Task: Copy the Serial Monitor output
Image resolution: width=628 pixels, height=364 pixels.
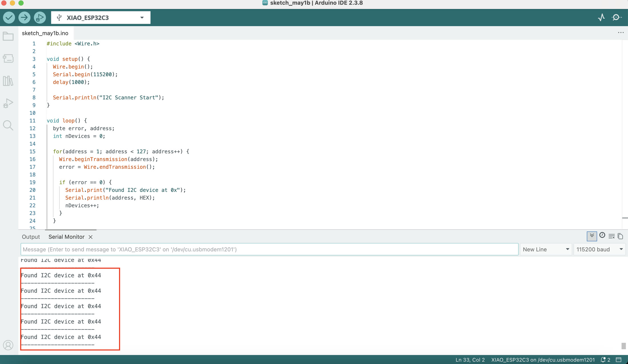Action: click(x=620, y=236)
